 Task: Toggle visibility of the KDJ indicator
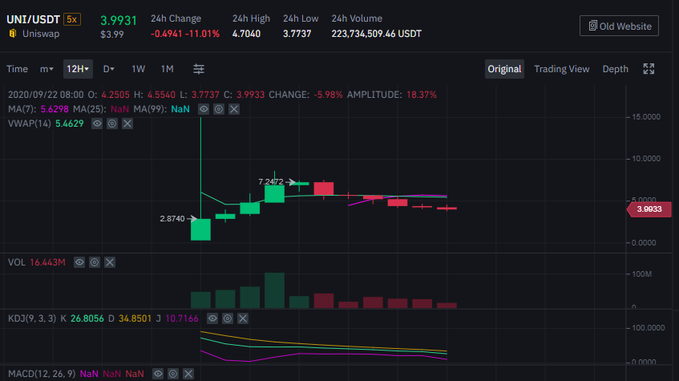(x=212, y=319)
